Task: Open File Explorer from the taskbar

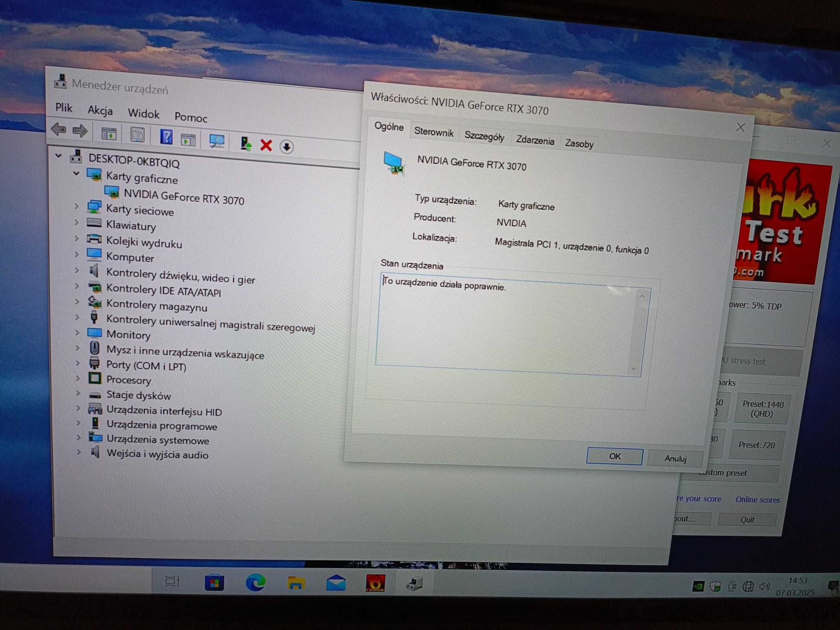Action: pos(296,583)
